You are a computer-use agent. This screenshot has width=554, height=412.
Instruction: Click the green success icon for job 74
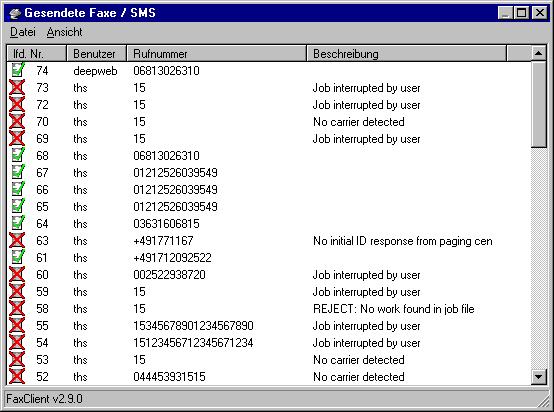click(x=18, y=70)
